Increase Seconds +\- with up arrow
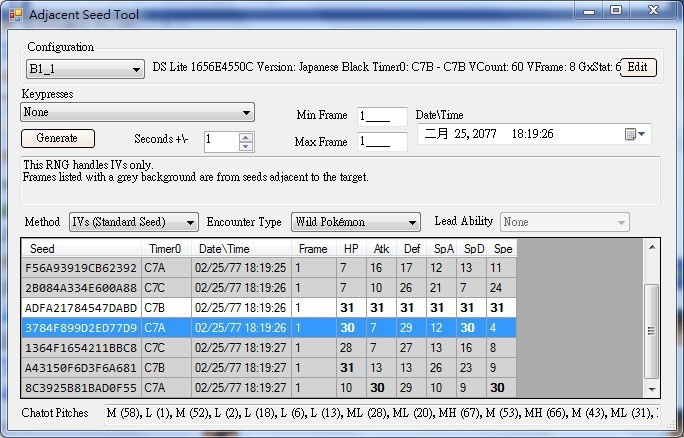The width and height of the screenshot is (684, 438). click(x=246, y=137)
